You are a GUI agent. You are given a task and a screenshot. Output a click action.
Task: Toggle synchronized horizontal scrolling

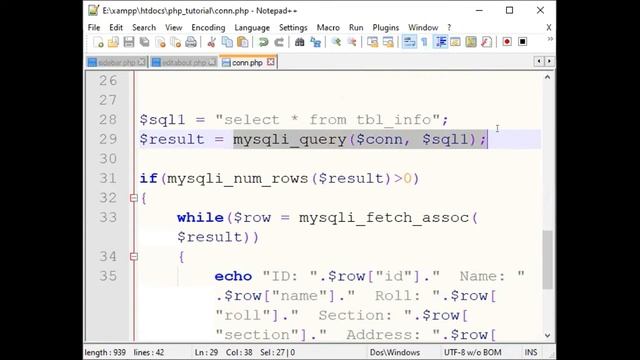pyautogui.click(x=388, y=42)
